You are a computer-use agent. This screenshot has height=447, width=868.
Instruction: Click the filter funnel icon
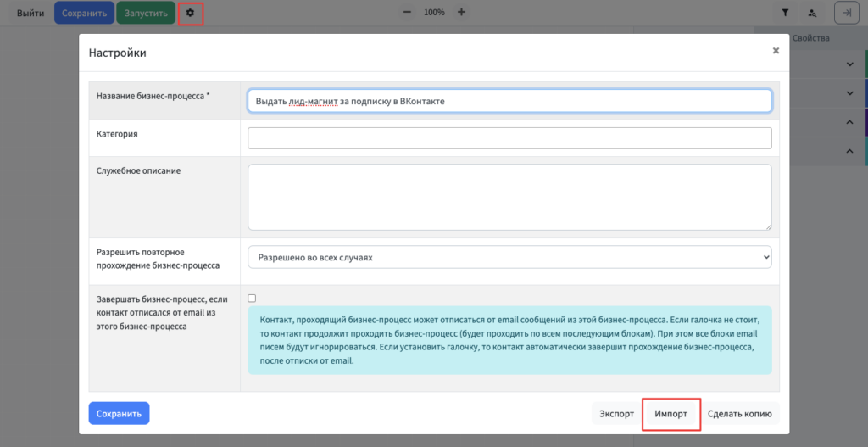785,13
